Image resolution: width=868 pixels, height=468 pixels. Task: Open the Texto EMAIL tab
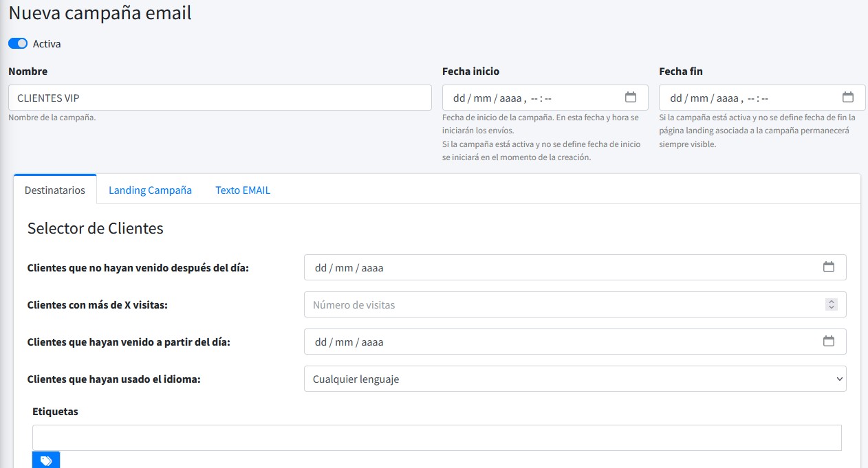tap(243, 190)
